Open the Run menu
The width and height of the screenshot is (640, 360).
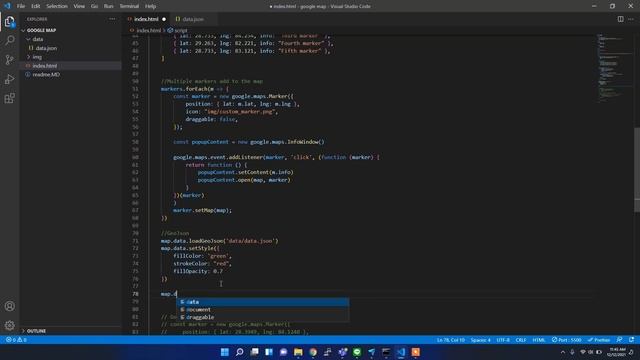click(x=109, y=6)
